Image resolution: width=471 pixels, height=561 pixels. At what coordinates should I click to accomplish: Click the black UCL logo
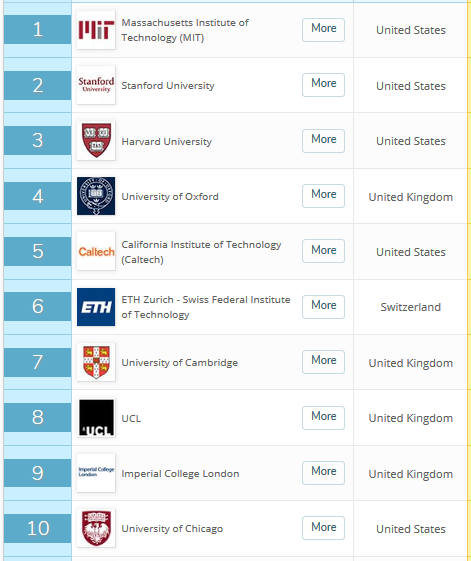click(x=96, y=418)
